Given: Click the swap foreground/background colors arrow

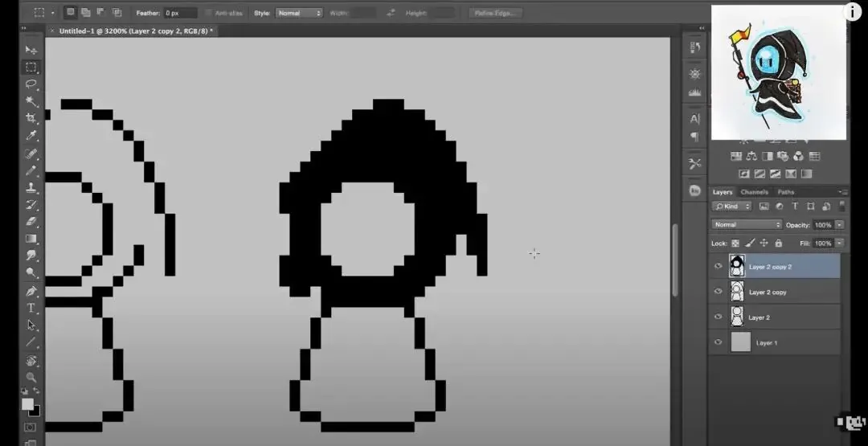Looking at the screenshot, I should click(36, 391).
